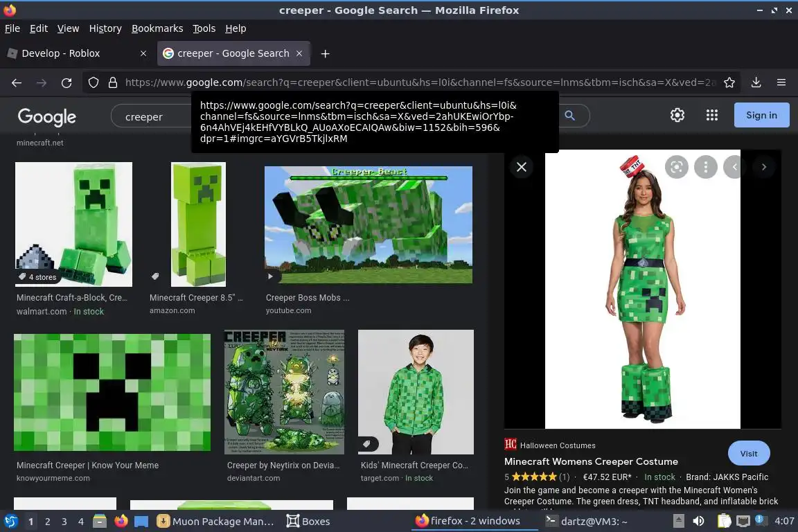Open the Firefox hamburger application menu
The width and height of the screenshot is (798, 532).
[781, 82]
